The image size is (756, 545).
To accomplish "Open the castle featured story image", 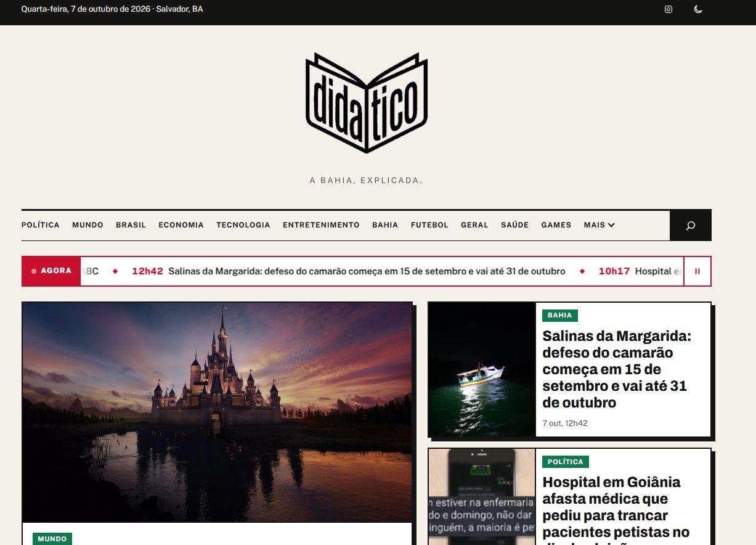I will pos(217,412).
